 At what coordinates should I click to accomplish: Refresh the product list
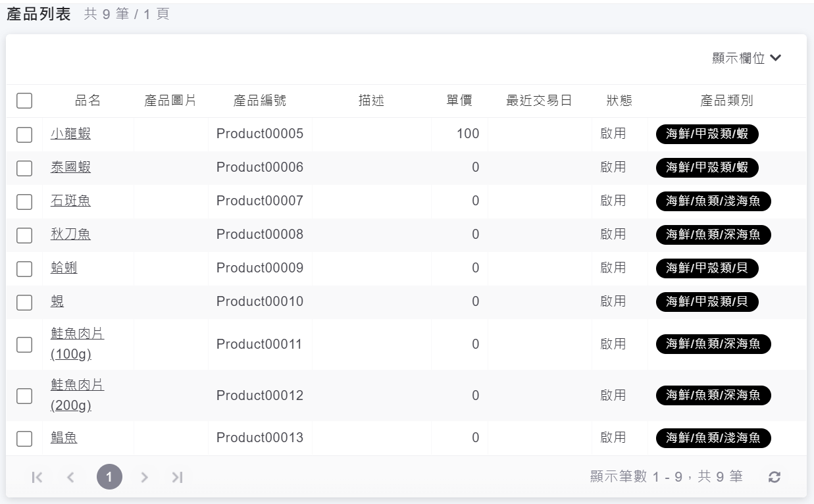point(775,478)
